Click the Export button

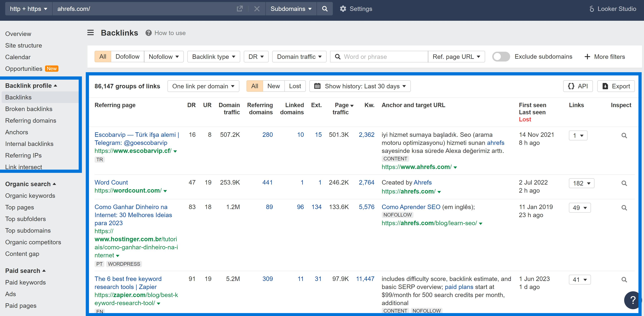click(616, 86)
